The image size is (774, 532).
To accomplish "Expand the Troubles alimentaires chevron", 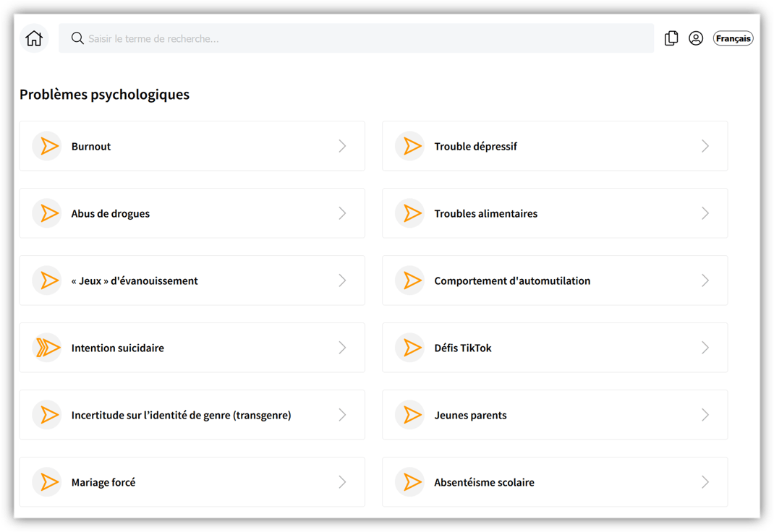I will point(705,213).
